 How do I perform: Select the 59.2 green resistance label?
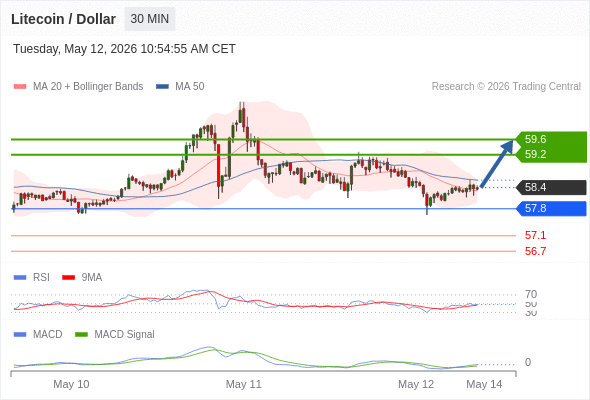(535, 154)
